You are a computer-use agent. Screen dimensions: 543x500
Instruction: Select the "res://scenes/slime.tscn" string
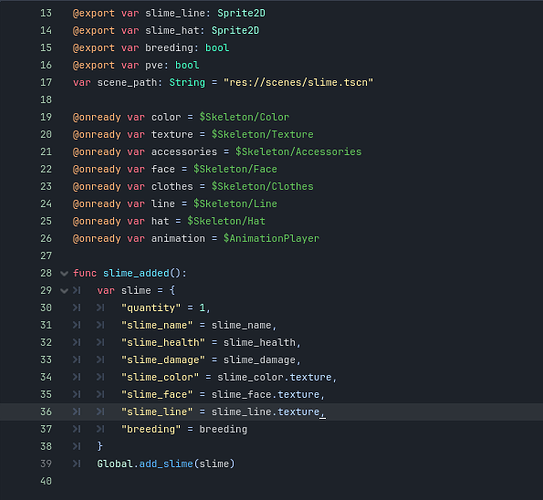(x=299, y=82)
